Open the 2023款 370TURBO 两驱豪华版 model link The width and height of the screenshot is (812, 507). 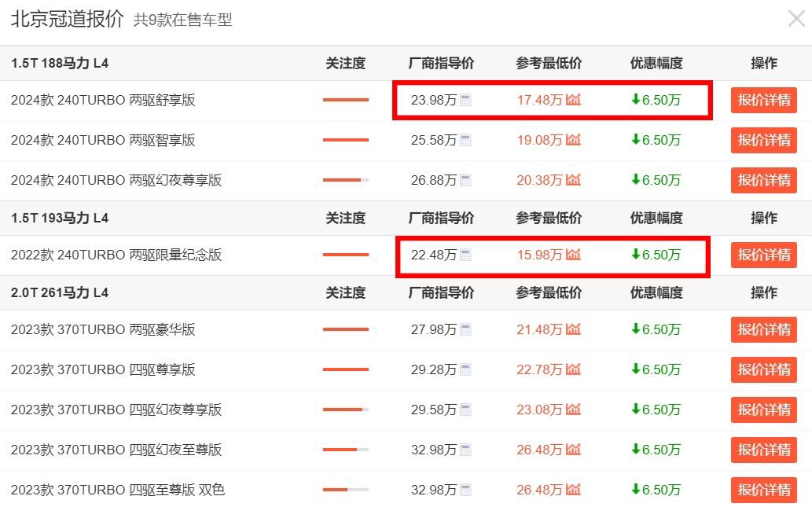pyautogui.click(x=103, y=329)
